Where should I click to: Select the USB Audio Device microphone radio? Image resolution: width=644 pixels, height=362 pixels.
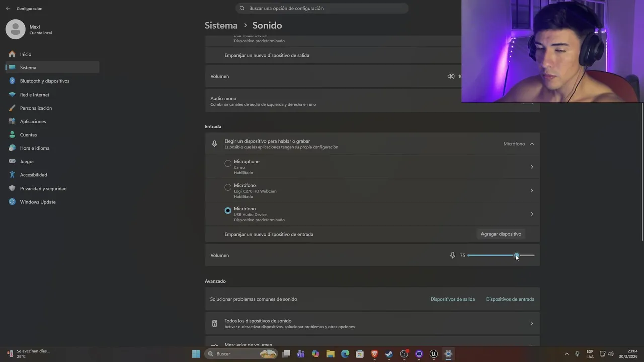[228, 211]
